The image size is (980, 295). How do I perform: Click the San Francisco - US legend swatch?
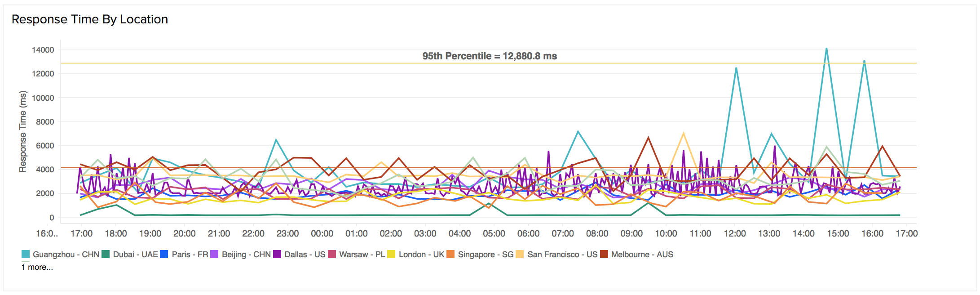tap(520, 255)
